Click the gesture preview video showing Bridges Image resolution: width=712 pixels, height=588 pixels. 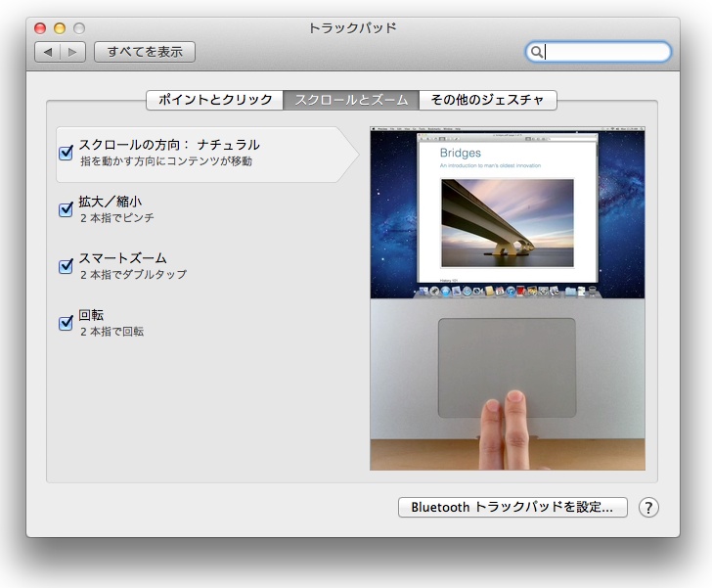click(x=507, y=298)
